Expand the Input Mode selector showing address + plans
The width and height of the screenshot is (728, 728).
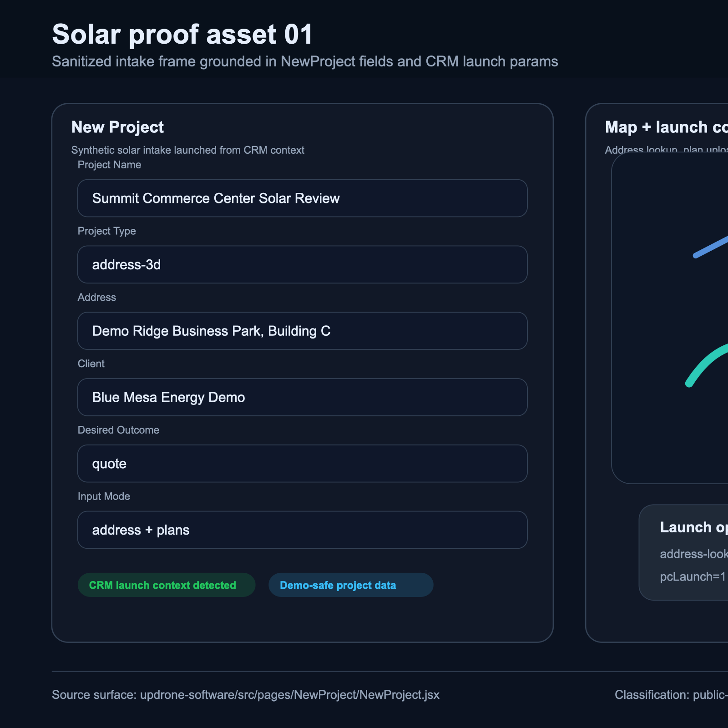click(x=302, y=530)
